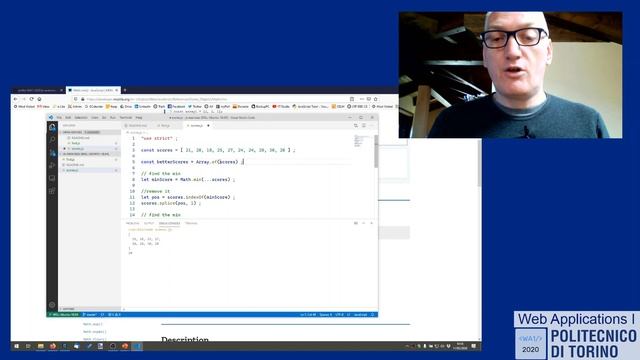Viewport: 640px width, 360px height.
Task: Close the bottom panel with the X icon
Action: (x=371, y=223)
